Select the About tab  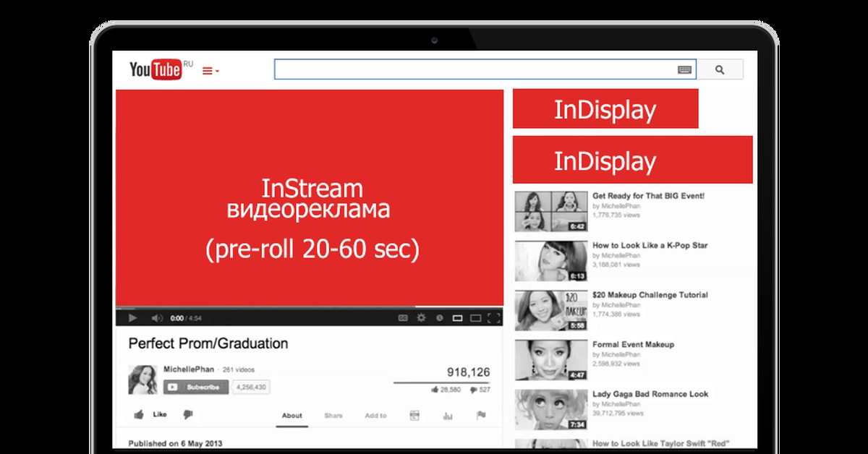[292, 416]
